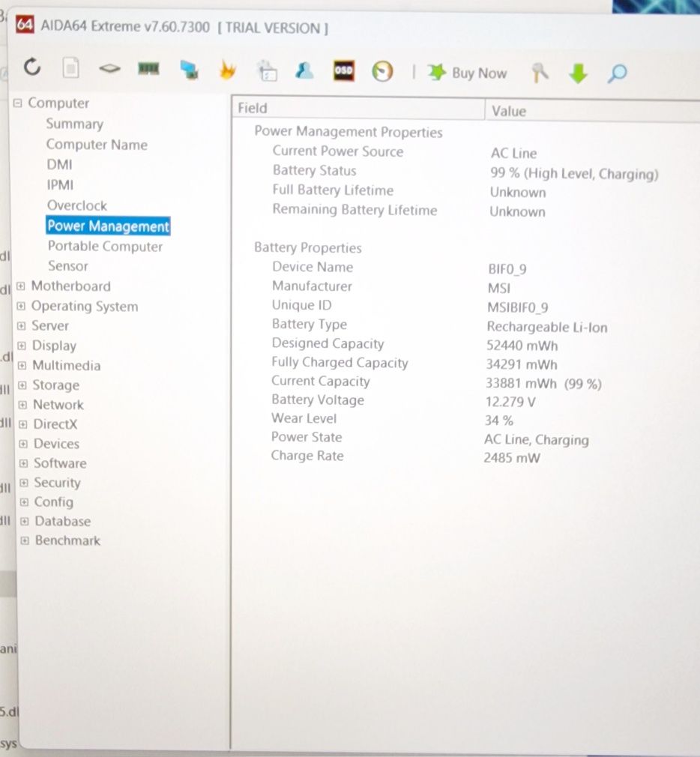Select the Battery Status row
Image resolution: width=700 pixels, height=757 pixels.
click(x=465, y=172)
